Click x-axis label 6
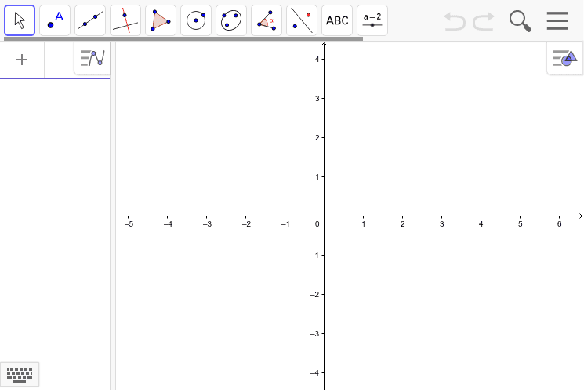 559,224
